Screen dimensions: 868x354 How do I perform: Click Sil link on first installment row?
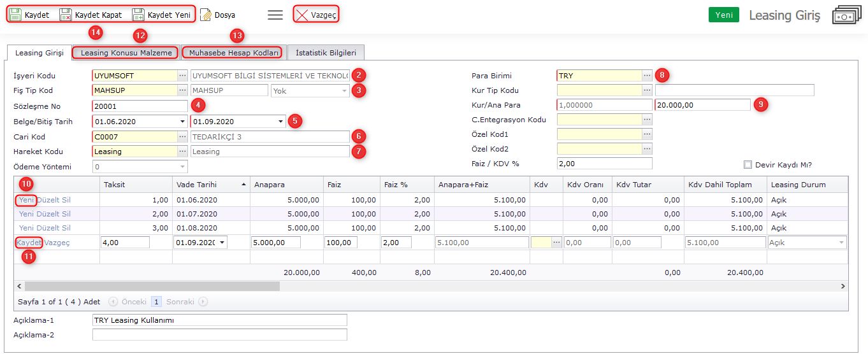(66, 200)
